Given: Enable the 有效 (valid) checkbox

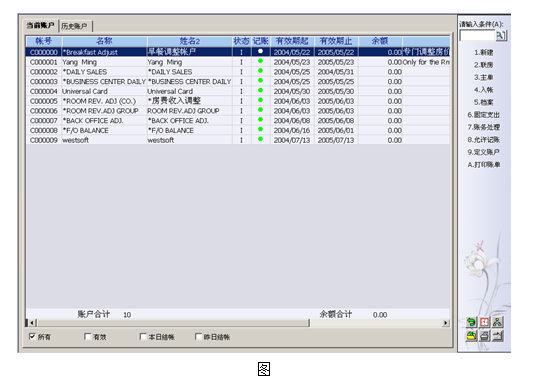Looking at the screenshot, I should point(87,336).
